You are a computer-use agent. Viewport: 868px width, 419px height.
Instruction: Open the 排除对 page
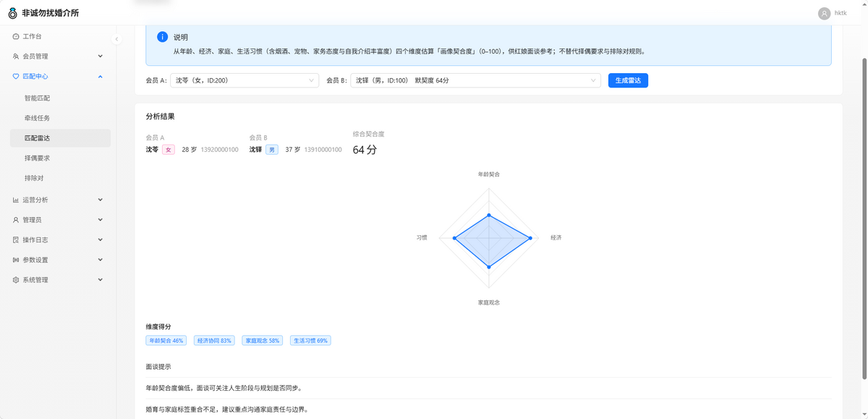point(60,178)
